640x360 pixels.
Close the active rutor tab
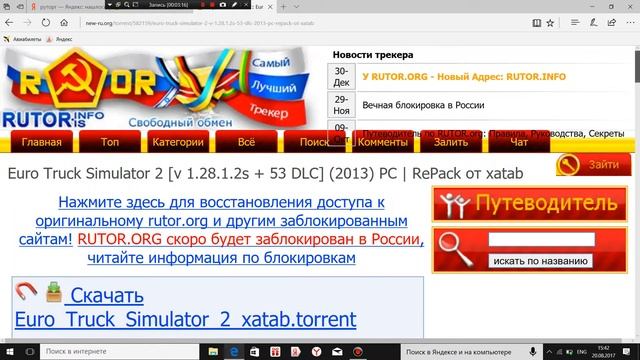[270, 7]
